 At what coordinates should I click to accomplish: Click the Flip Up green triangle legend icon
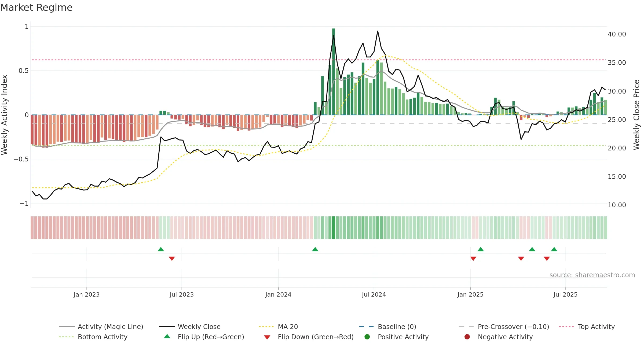pos(167,336)
